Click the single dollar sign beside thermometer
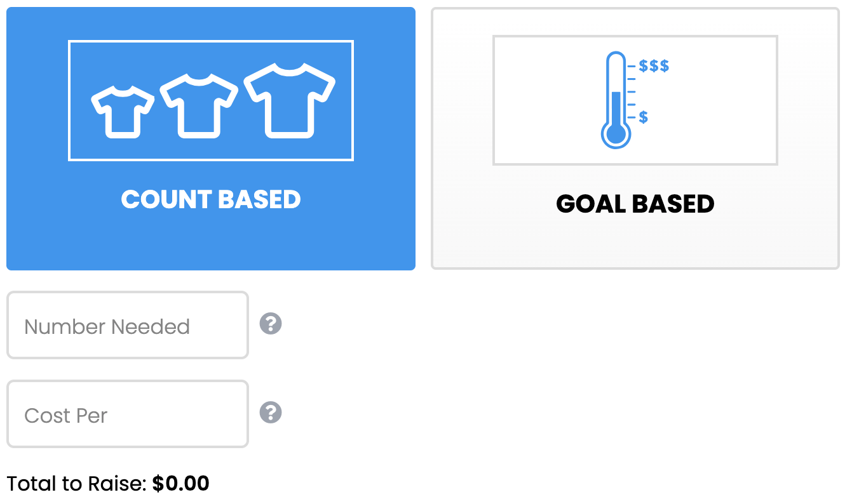859x504 pixels. tap(644, 117)
